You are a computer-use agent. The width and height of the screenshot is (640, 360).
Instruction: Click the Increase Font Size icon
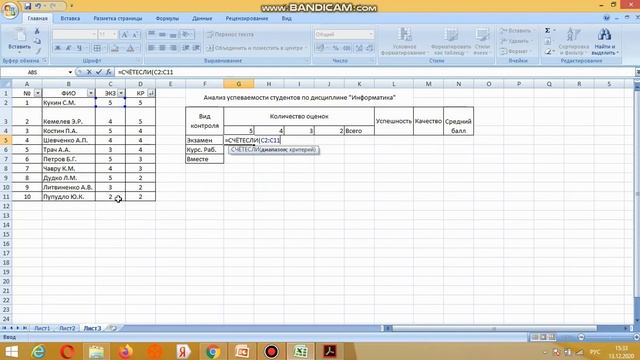[x=125, y=35]
